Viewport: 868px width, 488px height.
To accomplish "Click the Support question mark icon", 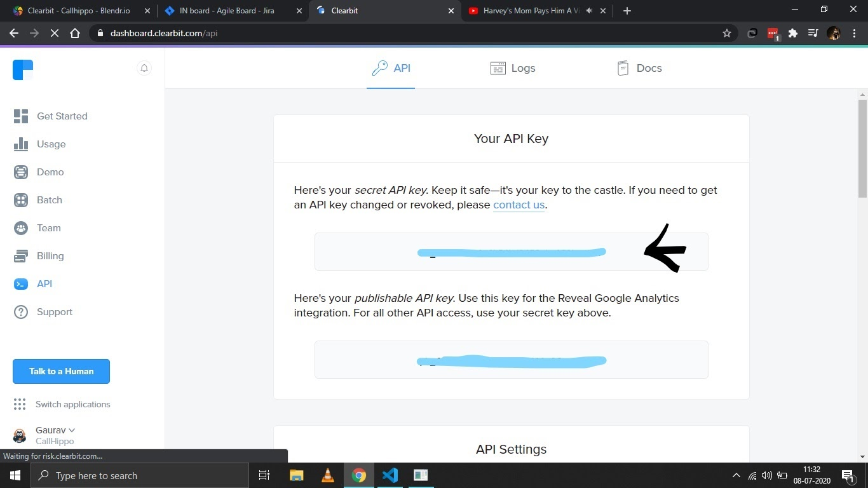I will (x=21, y=312).
